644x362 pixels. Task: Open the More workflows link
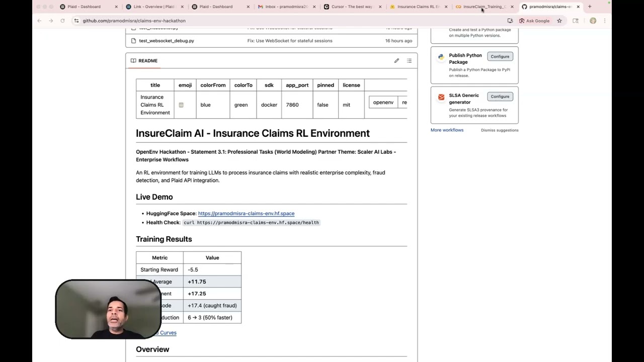coord(447,130)
